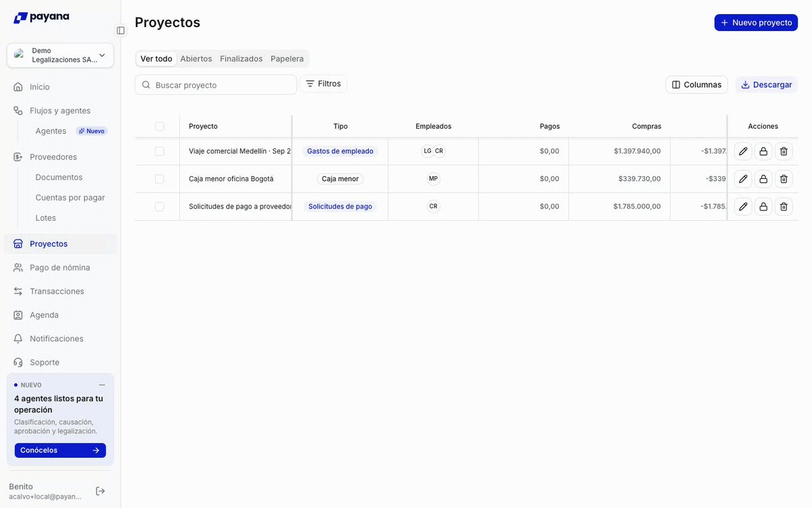Click the Solicitudes de pago type tag
This screenshot has height=508, width=812.
pos(340,206)
